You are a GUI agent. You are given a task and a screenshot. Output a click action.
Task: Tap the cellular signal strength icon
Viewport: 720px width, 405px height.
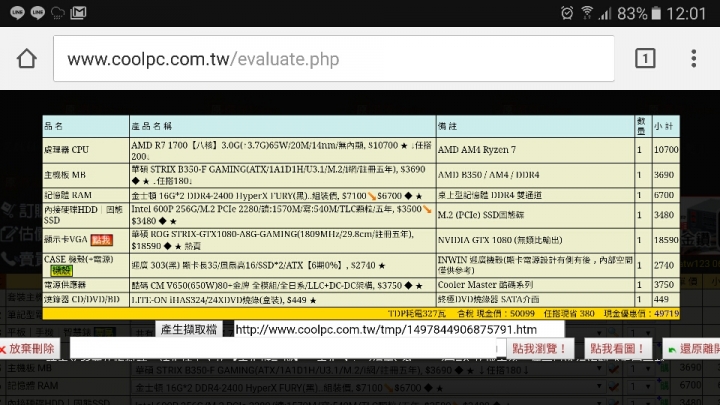coord(605,13)
